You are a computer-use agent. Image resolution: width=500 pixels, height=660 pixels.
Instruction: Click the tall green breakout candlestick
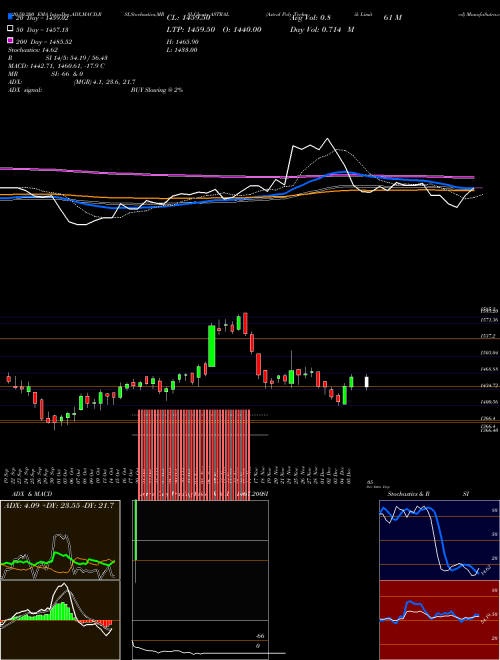click(x=212, y=346)
